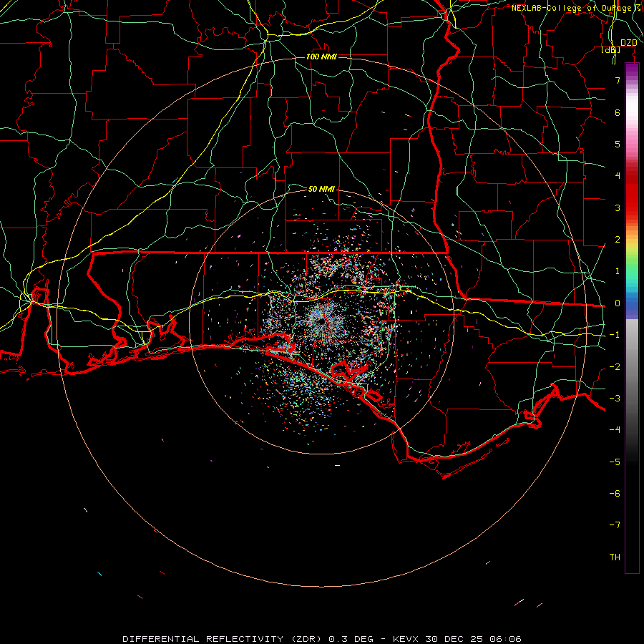Click the 2 dB scale label
Image resolution: width=644 pixels, height=644 pixels.
(618, 240)
